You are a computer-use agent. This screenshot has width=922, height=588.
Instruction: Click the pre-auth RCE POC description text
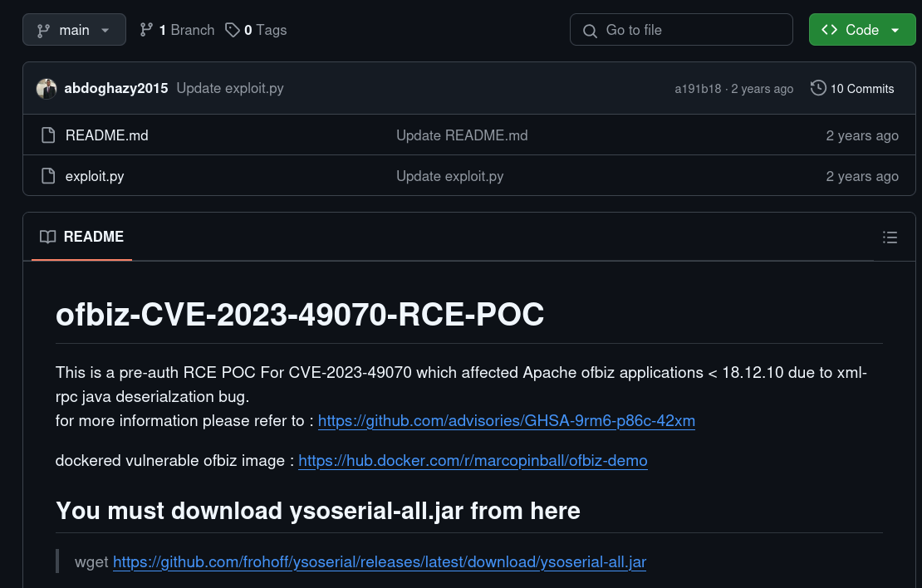461,385
